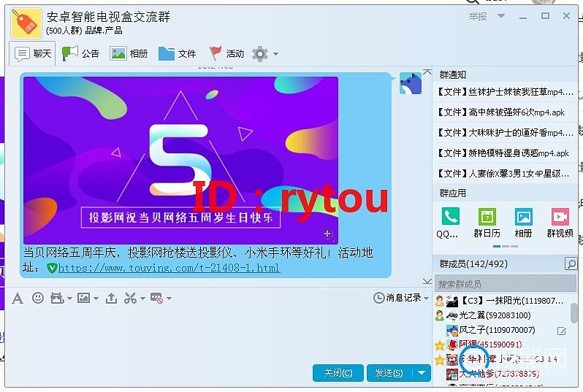Open the 聊天 chat tab
The image size is (583, 392).
click(x=32, y=53)
